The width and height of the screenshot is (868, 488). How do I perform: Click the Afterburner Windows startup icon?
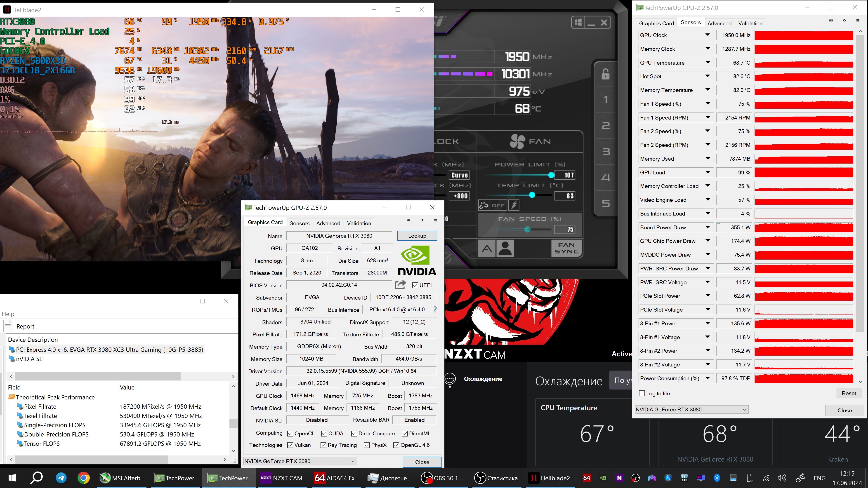click(x=578, y=23)
